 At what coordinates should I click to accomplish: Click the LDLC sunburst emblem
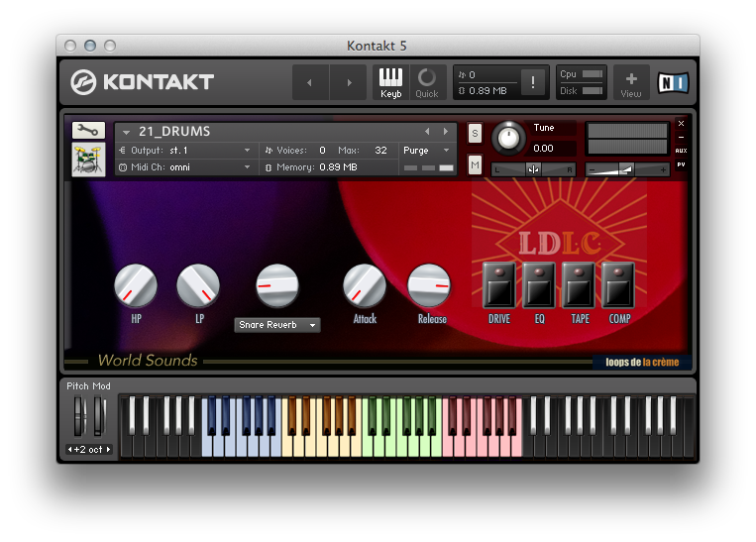pyautogui.click(x=559, y=243)
